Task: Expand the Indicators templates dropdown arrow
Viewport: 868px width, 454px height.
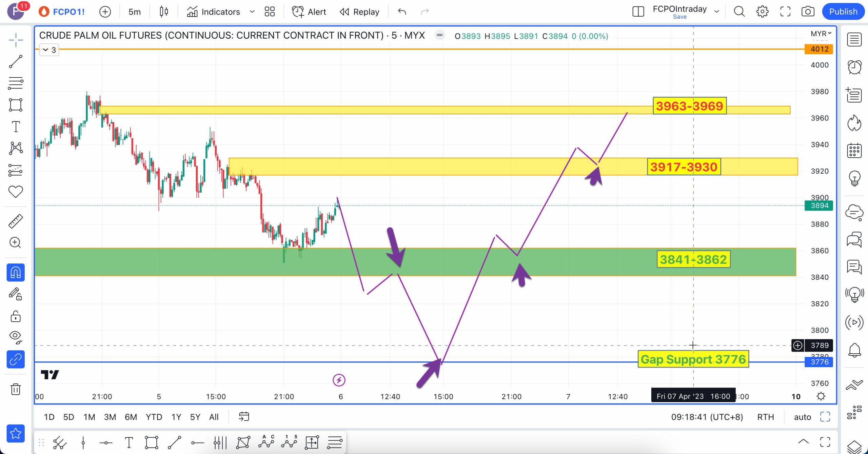Action: [252, 12]
